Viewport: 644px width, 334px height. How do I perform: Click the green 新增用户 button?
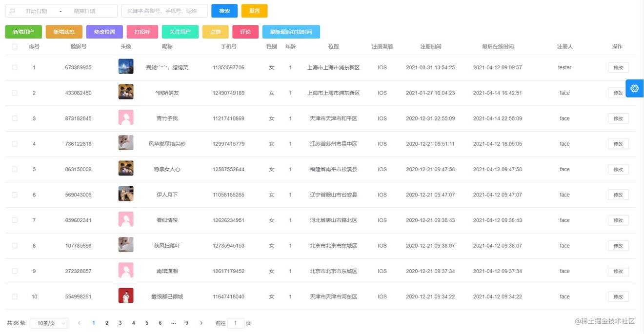[23, 32]
